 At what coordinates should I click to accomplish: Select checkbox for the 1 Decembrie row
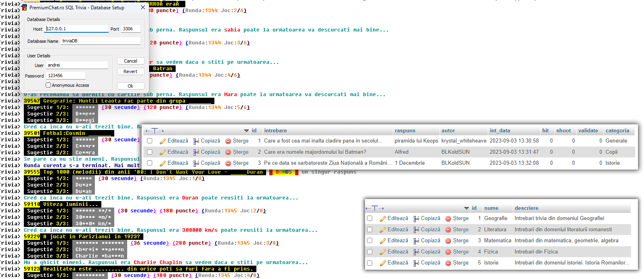[150, 163]
